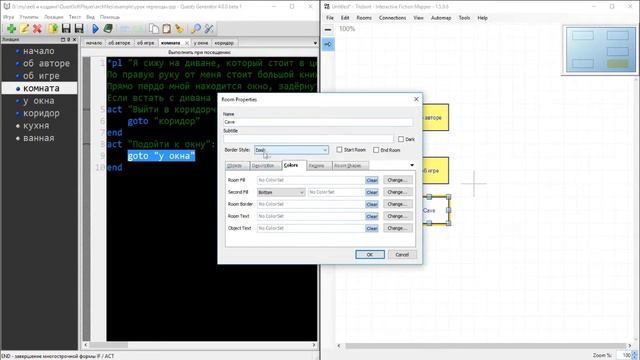Open the Rooms menu in Trizbort
The height and width of the screenshot is (360, 640).
coord(364,18)
